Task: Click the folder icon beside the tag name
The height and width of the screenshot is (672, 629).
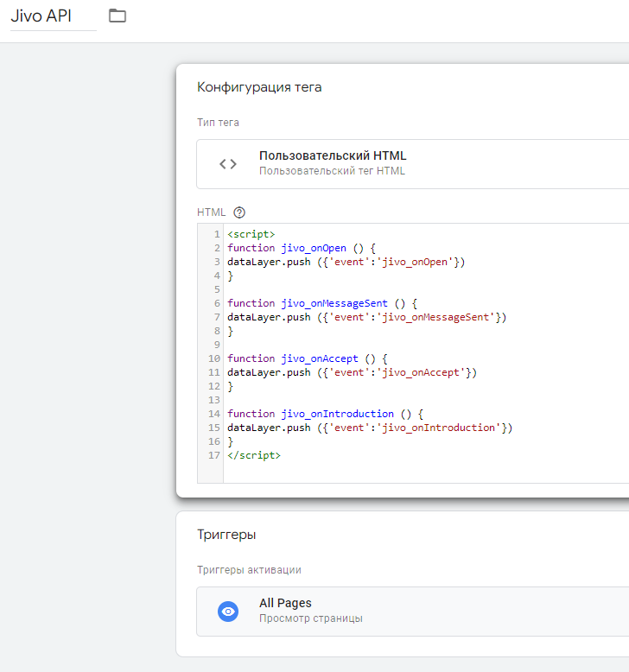Action: [118, 16]
